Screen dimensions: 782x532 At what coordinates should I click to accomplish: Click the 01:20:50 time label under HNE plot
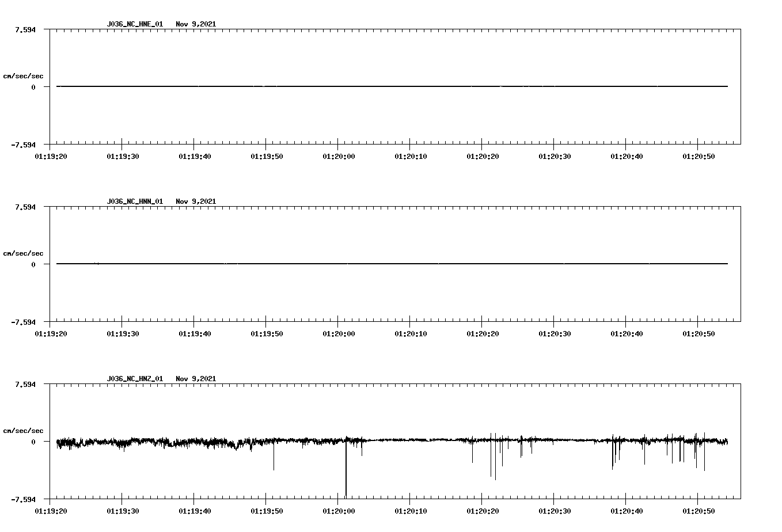[x=699, y=156]
